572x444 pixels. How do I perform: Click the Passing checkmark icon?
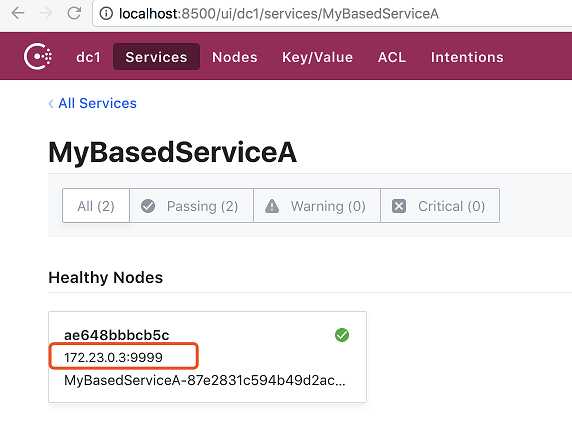148,206
